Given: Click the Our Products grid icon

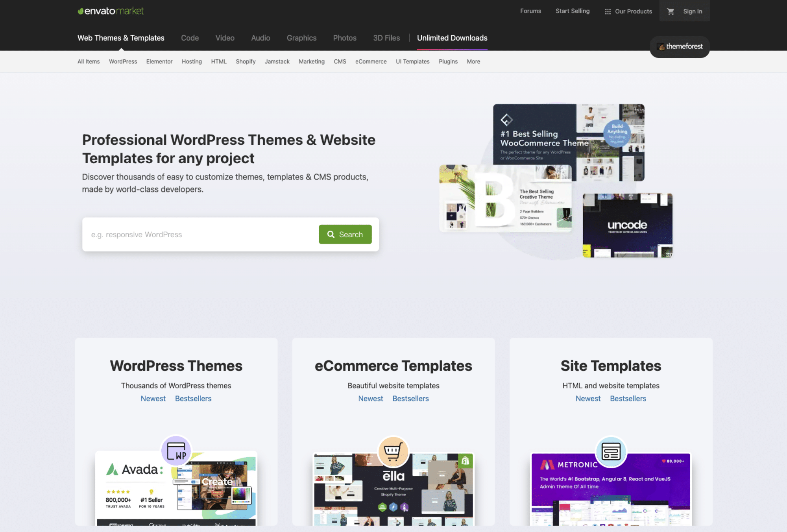Looking at the screenshot, I should [x=608, y=11].
